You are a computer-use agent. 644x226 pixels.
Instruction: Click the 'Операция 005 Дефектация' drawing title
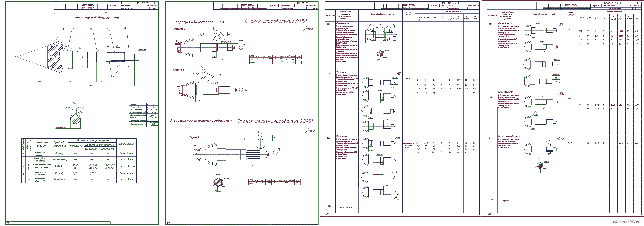click(x=96, y=18)
